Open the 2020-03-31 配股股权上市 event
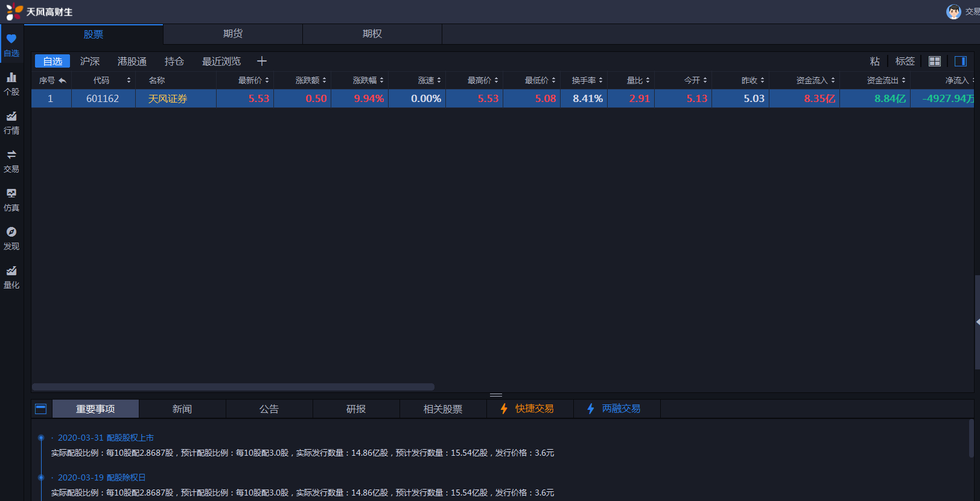The width and height of the screenshot is (980, 501). [x=106, y=438]
